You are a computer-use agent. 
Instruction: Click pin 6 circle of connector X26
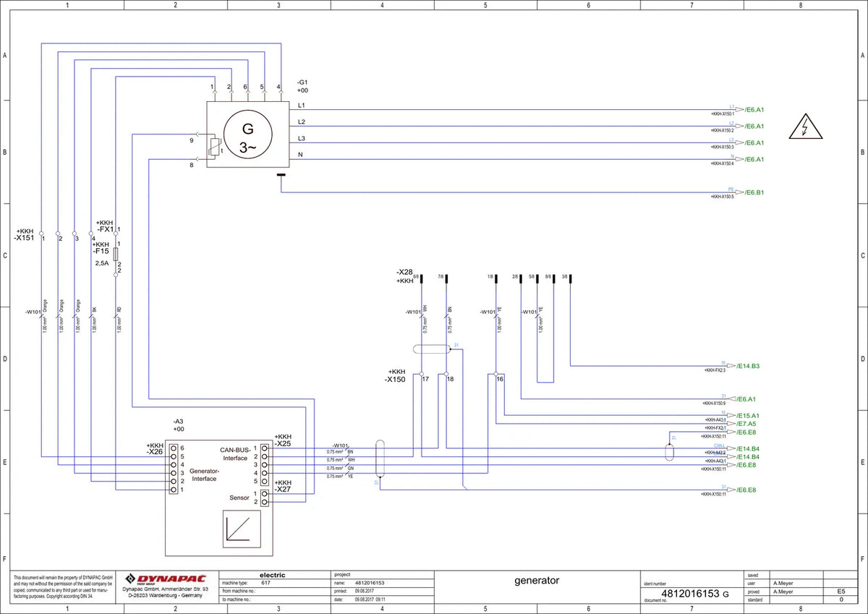[174, 448]
